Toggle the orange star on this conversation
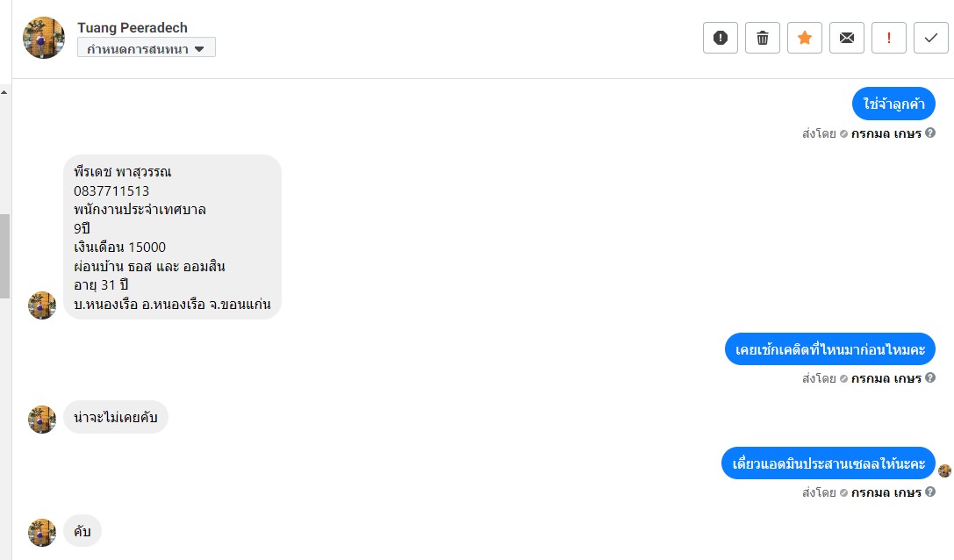Screen dimensions: 954x560 805,38
